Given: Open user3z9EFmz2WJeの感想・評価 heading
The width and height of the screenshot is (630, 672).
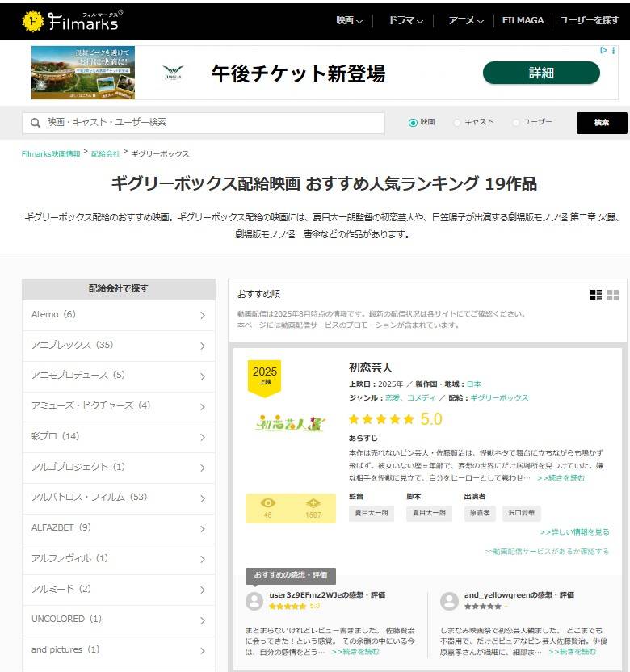Looking at the screenshot, I should [x=327, y=594].
